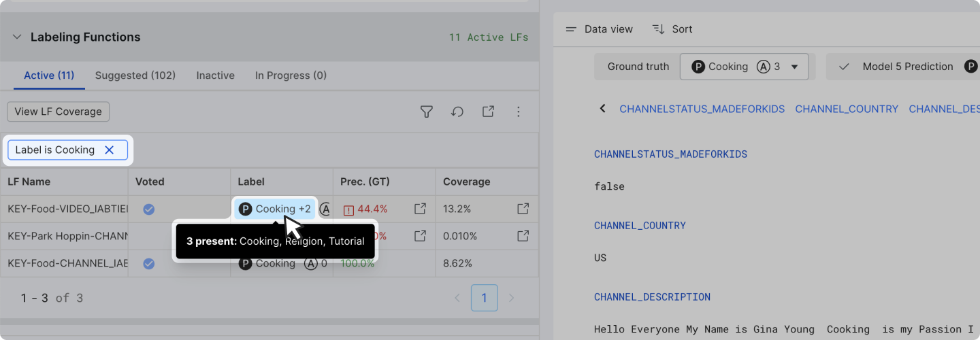Click the Cooking +2 label chip
The height and width of the screenshot is (340, 980).
(x=275, y=209)
